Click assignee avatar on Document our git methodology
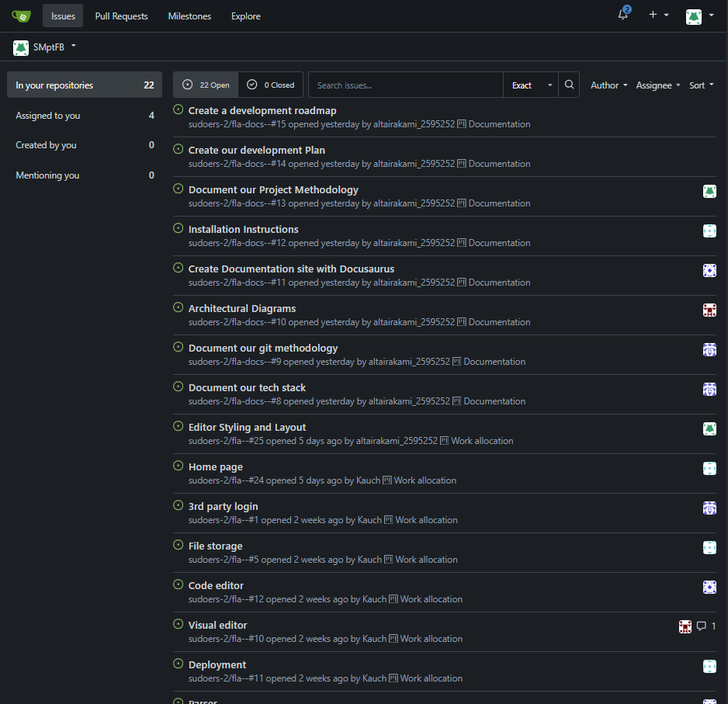This screenshot has height=704, width=728. pyautogui.click(x=709, y=350)
